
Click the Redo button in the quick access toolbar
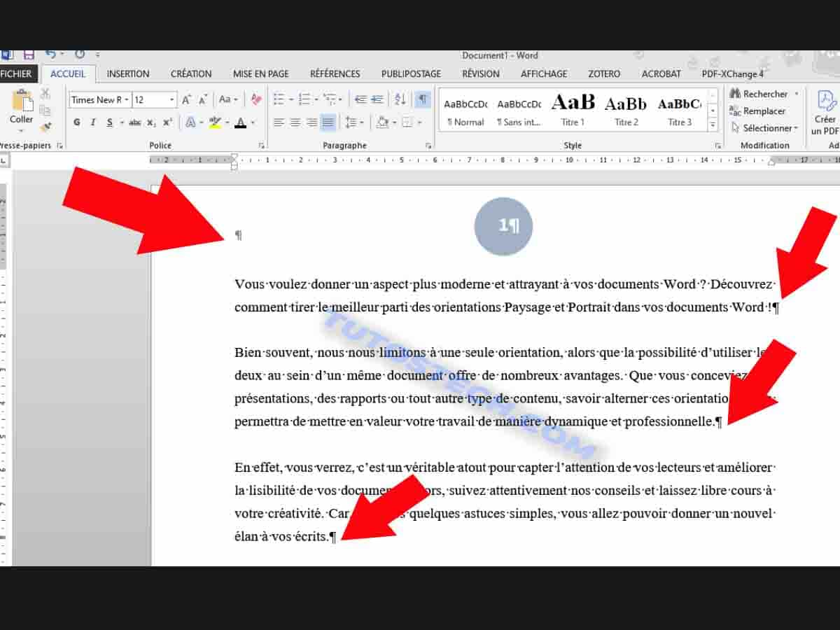point(80,55)
